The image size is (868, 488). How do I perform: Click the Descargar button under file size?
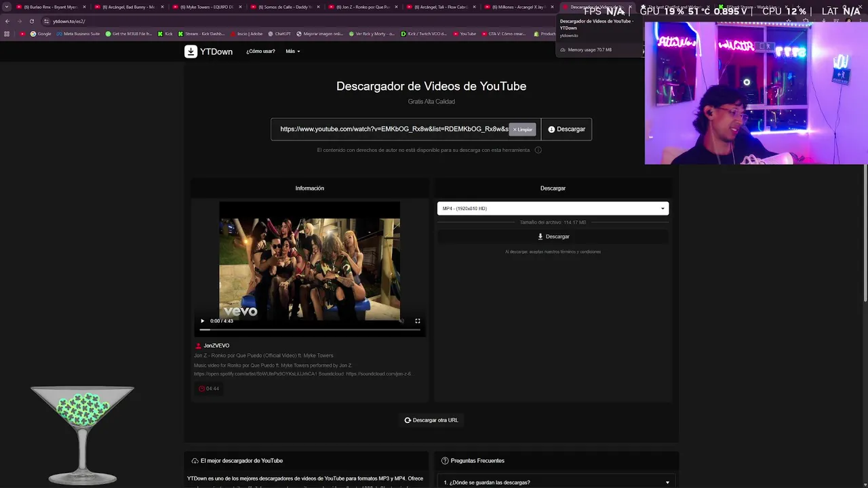(553, 237)
